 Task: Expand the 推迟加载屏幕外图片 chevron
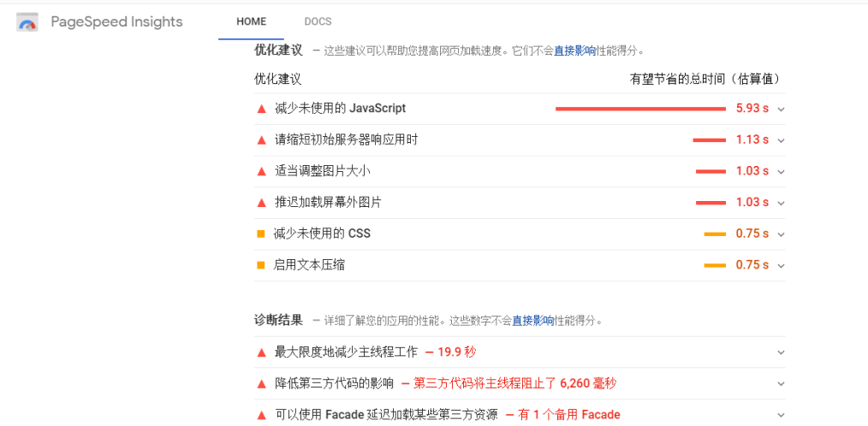point(781,204)
